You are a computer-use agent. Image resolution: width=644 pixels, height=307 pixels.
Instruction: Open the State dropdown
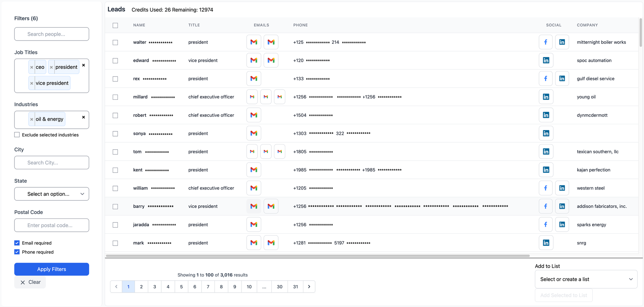coord(52,194)
